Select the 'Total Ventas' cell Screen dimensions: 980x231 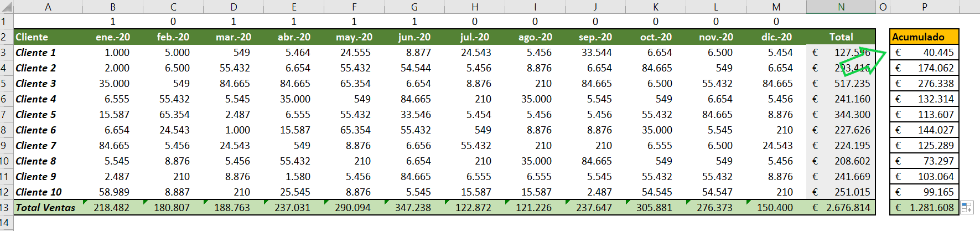click(x=48, y=208)
